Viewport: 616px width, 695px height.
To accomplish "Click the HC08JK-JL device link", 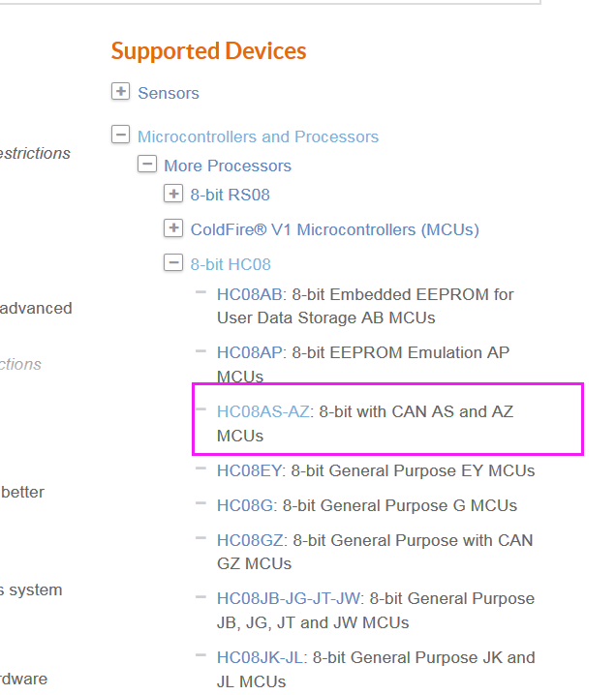I will 261,657.
